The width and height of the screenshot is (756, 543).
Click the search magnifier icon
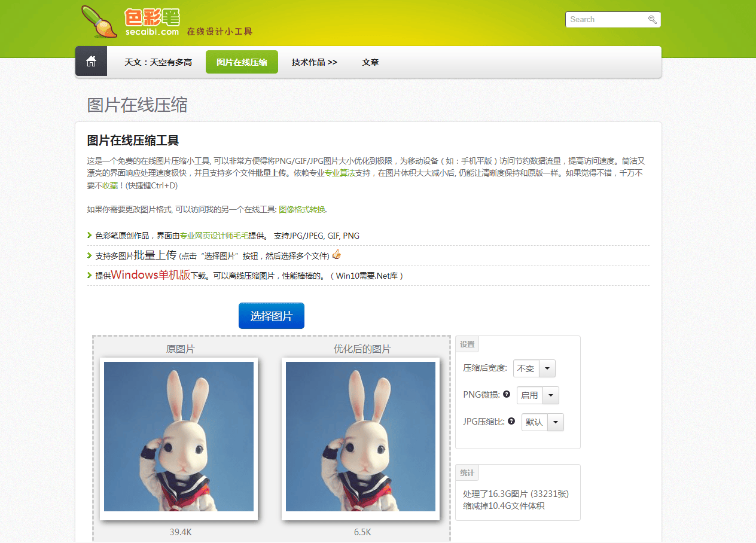[x=652, y=20]
